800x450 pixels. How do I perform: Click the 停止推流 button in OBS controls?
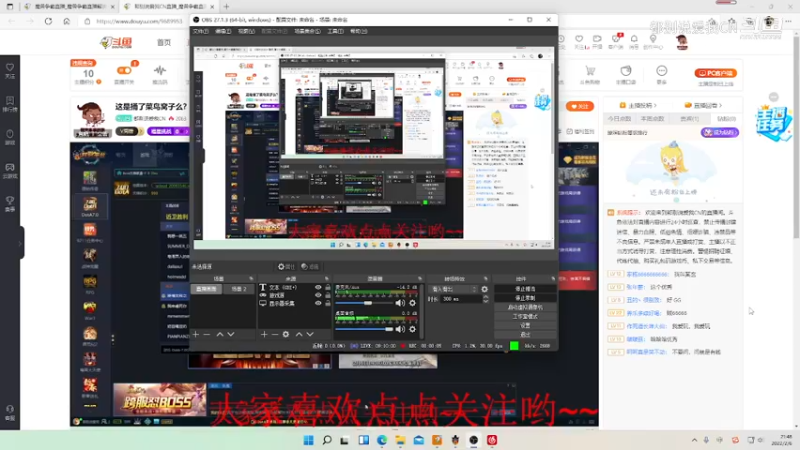pos(525,289)
